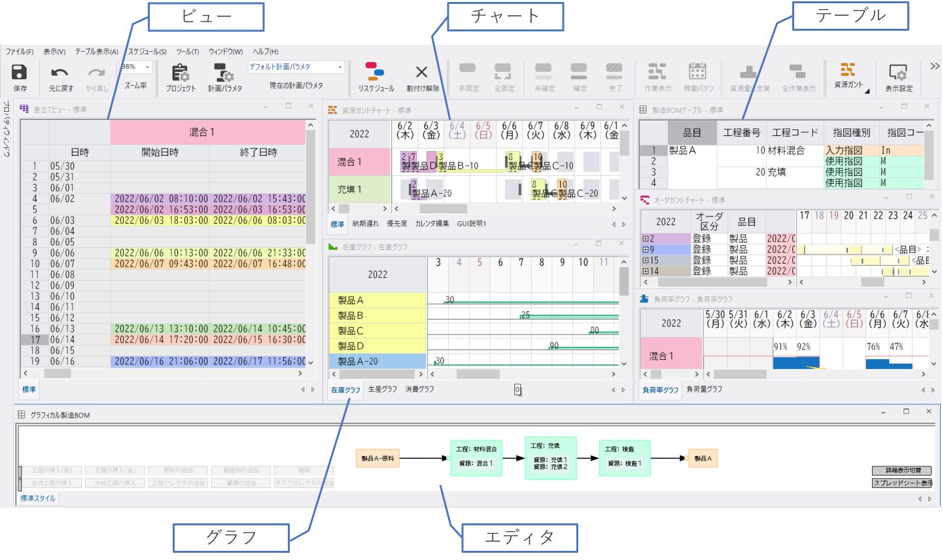942x560 pixels.
Task: Open 表示設定 display settings icon
Action: coord(898,72)
